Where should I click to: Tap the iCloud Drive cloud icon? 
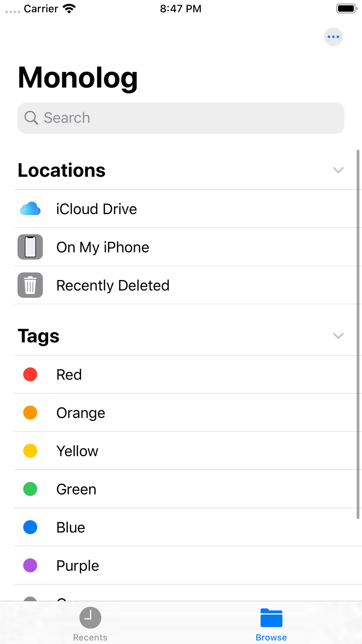pos(30,209)
